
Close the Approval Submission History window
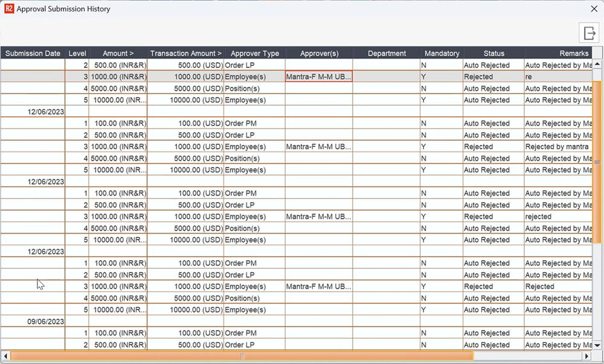(x=594, y=9)
